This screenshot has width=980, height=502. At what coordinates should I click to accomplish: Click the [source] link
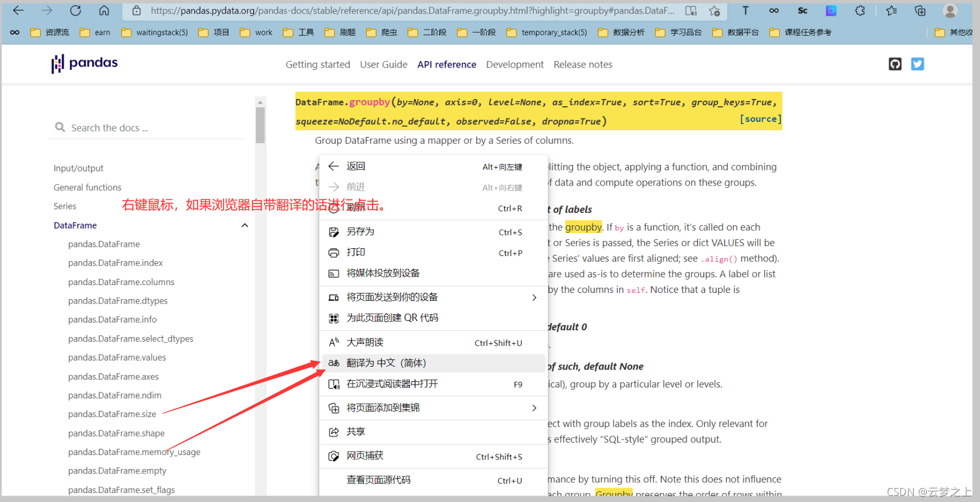tap(760, 119)
